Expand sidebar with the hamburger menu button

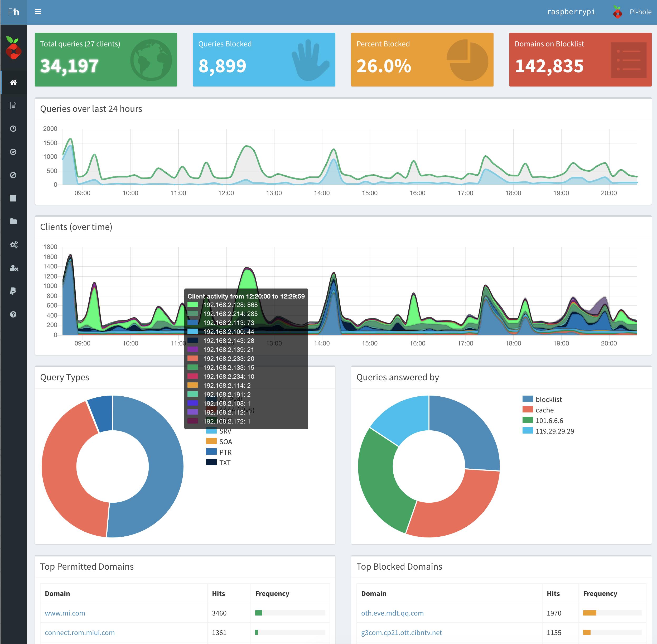point(38,12)
